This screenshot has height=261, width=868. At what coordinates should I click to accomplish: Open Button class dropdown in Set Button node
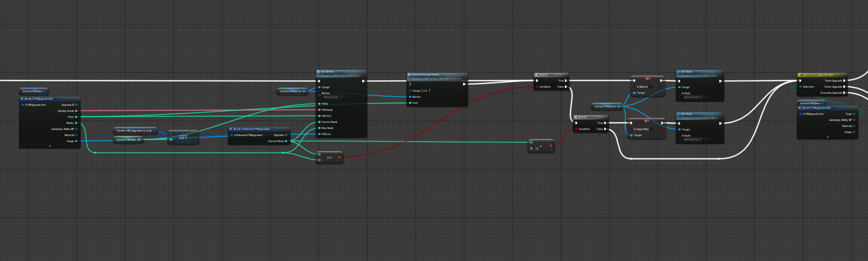pos(330,97)
